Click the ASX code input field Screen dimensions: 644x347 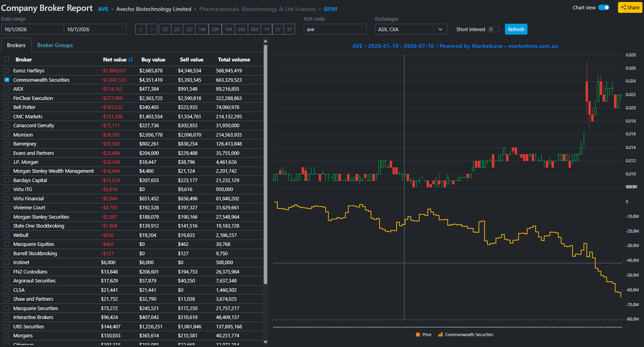click(335, 30)
